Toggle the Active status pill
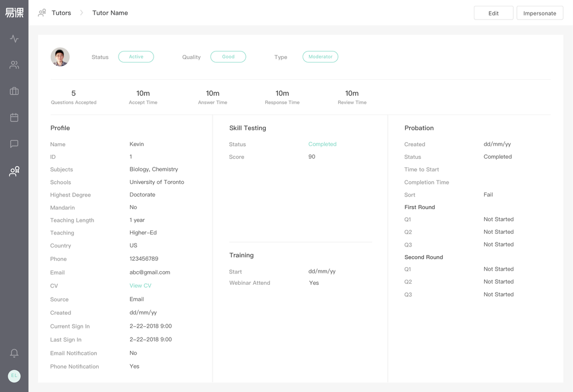This screenshot has height=392, width=573. pyautogui.click(x=136, y=57)
